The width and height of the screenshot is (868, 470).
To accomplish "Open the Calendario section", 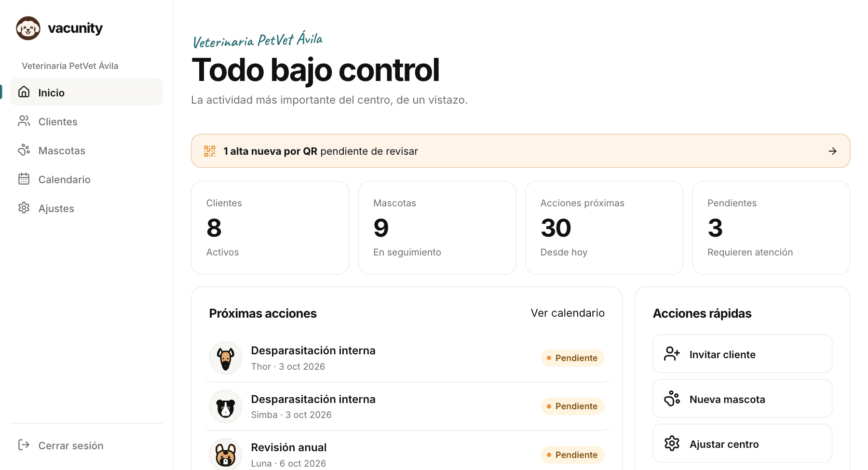I will 86,179.
